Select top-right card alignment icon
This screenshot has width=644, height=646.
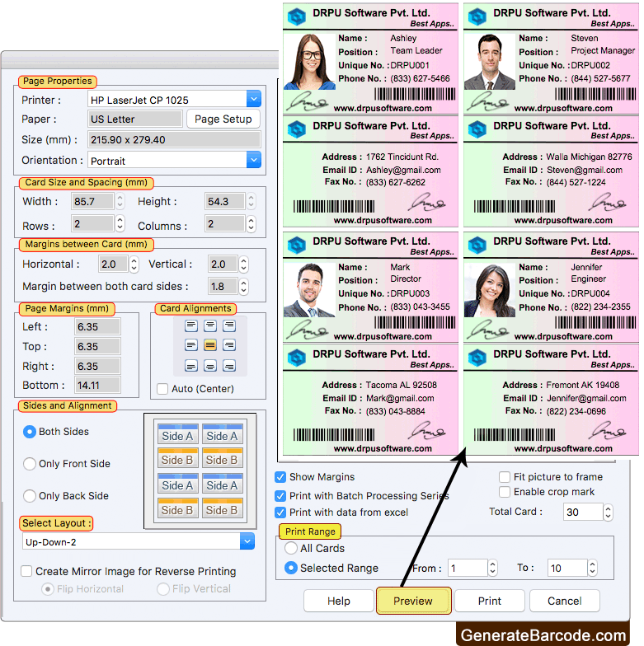[x=229, y=326]
